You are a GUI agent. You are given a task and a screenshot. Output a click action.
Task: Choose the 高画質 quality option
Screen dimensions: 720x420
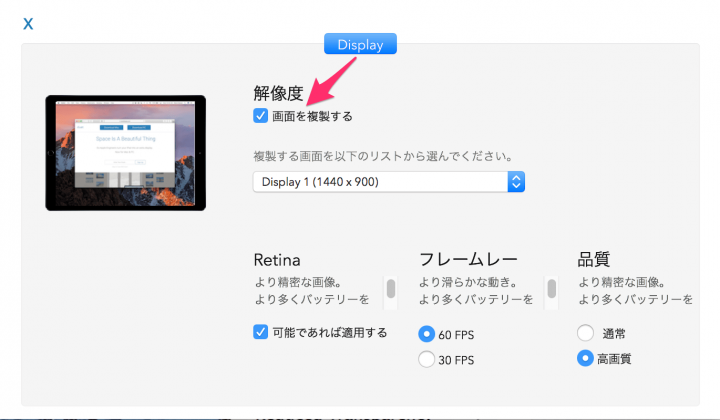tap(585, 358)
